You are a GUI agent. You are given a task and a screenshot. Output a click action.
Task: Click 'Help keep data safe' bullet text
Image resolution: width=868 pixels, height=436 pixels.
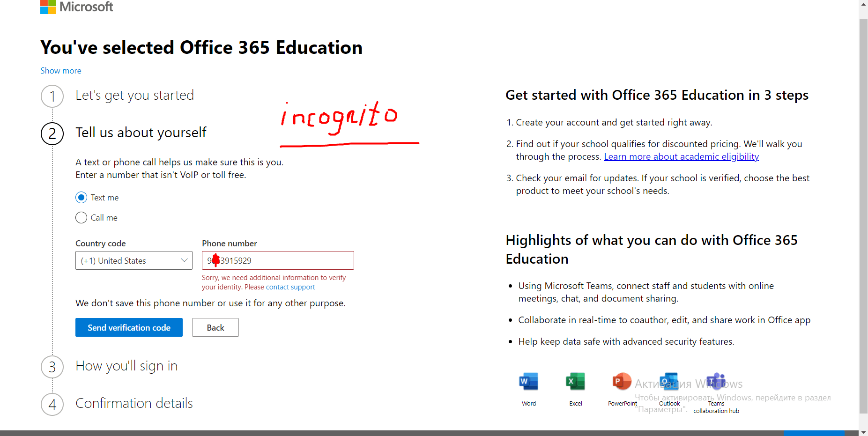[626, 341]
